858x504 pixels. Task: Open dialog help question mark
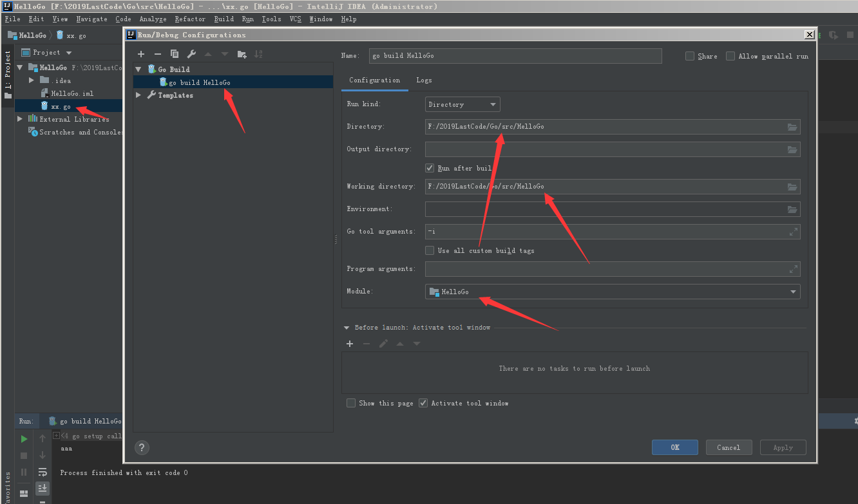pos(142,447)
